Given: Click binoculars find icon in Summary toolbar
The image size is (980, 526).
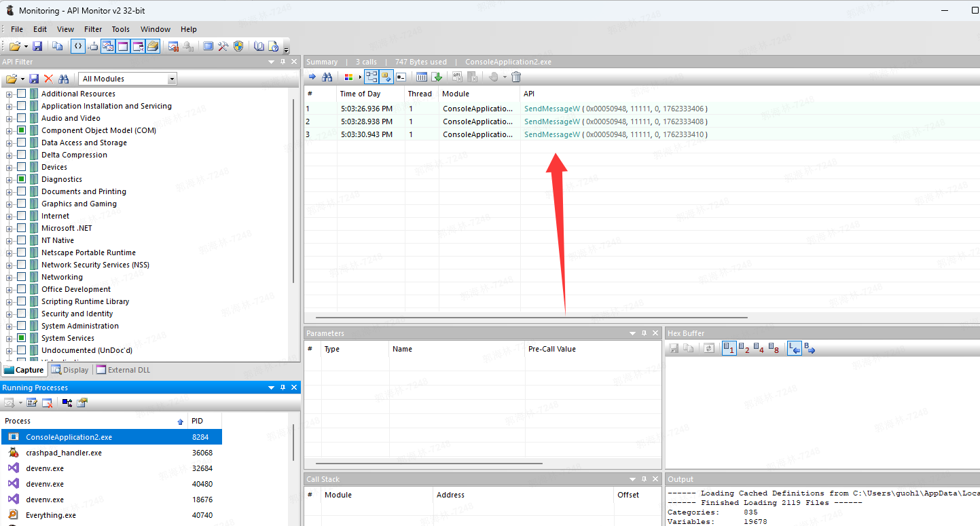Looking at the screenshot, I should [327, 77].
